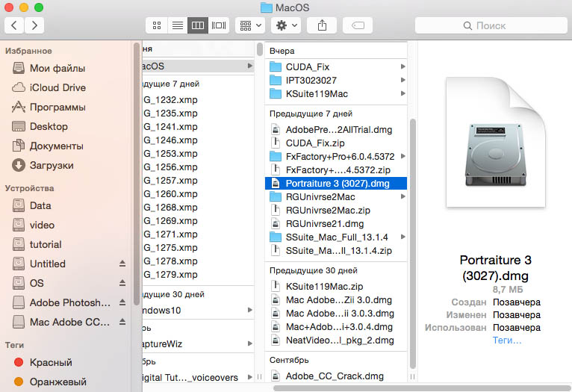The height and width of the screenshot is (392, 572).
Task: Expand the KSuite119Mac folder arrow
Action: (402, 93)
